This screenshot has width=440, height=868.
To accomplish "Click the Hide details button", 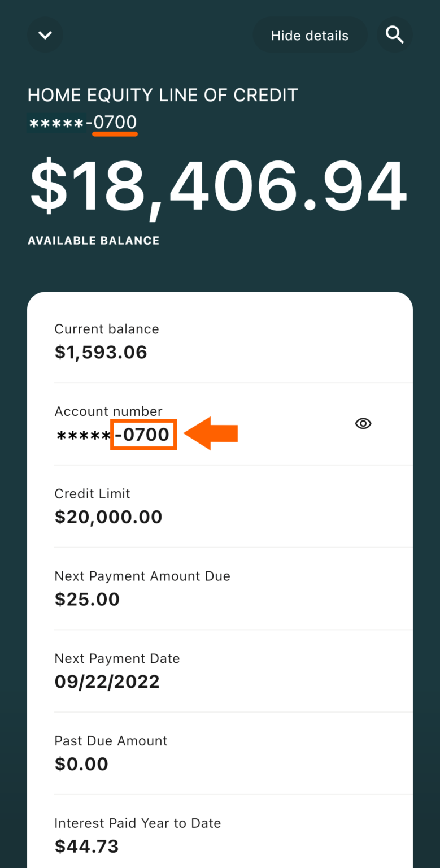I will pos(310,34).
